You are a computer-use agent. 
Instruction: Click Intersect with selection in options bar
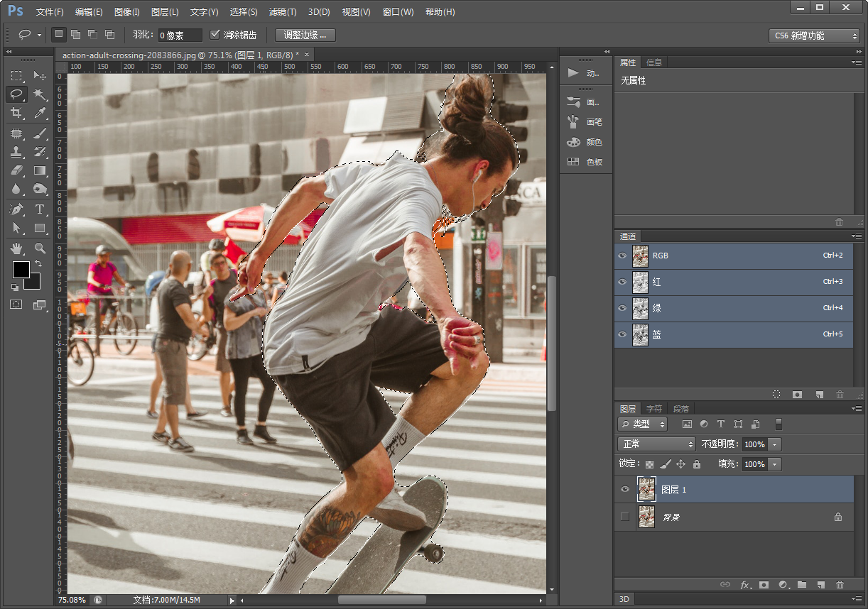click(x=109, y=34)
